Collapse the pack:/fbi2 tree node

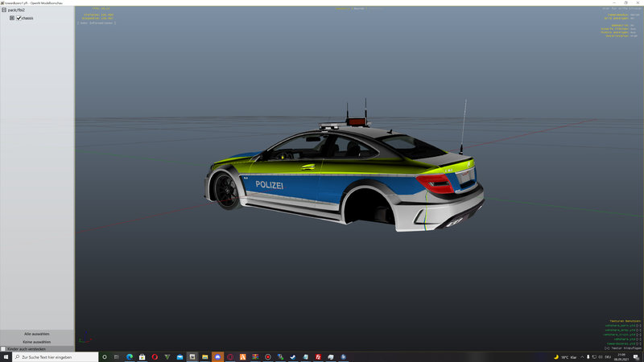coord(4,10)
